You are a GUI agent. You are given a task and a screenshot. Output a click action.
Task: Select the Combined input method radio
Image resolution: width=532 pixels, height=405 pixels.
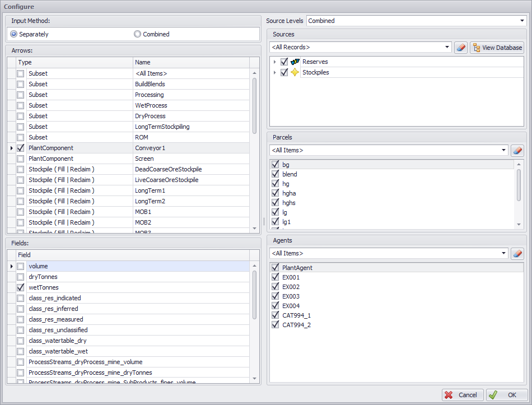pos(138,34)
